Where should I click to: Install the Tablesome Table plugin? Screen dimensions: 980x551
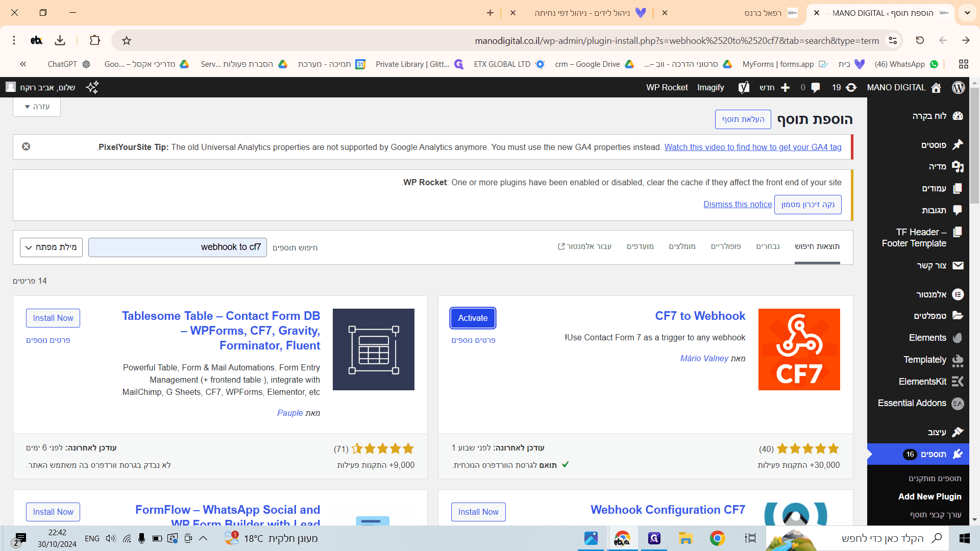[x=53, y=318]
